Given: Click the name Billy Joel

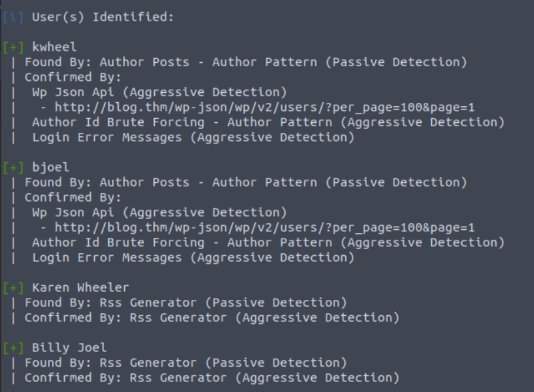Looking at the screenshot, I should coord(69,347).
